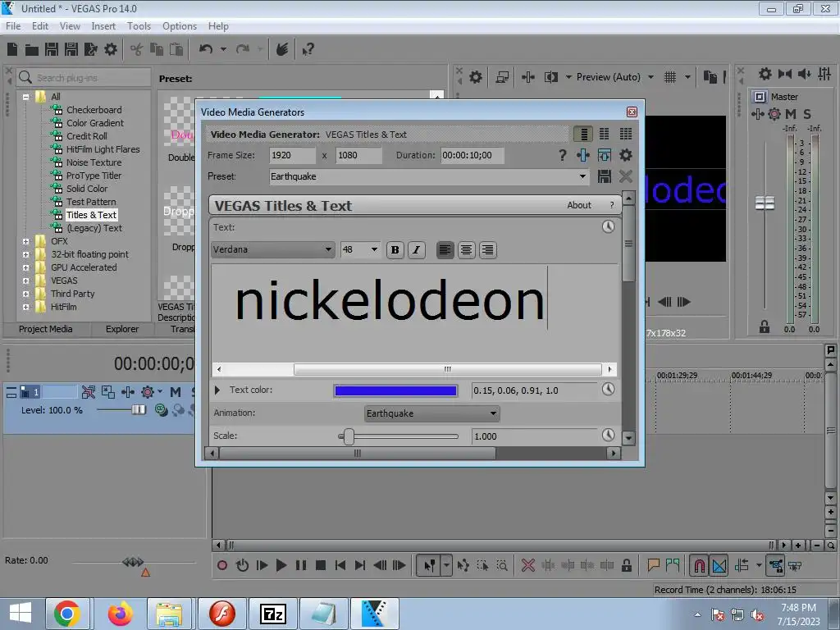Align text right in Titles & Text
This screenshot has width=840, height=630.
click(487, 249)
